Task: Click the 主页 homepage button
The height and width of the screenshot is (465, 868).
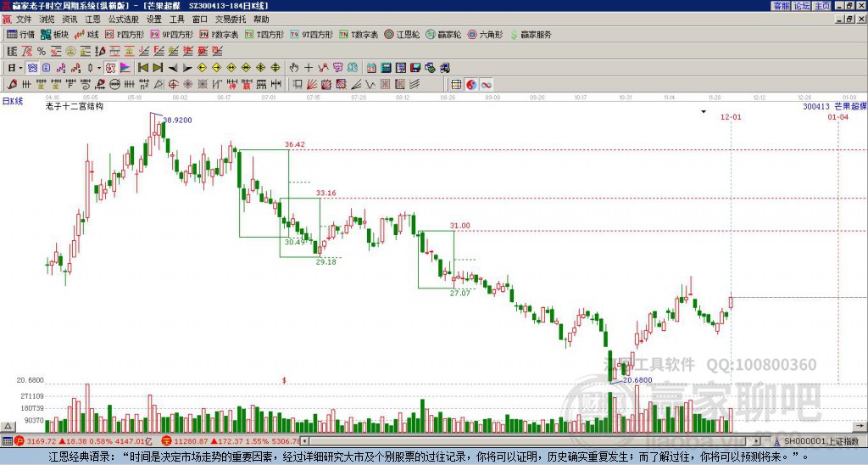Action: pos(822,6)
